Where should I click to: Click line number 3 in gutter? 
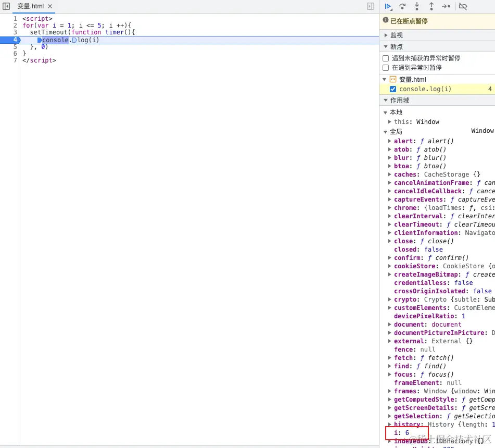tap(15, 32)
